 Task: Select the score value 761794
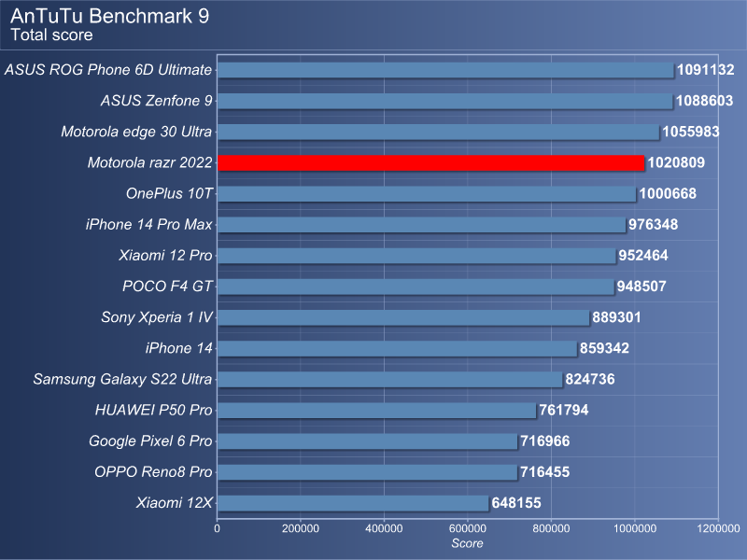[564, 410]
